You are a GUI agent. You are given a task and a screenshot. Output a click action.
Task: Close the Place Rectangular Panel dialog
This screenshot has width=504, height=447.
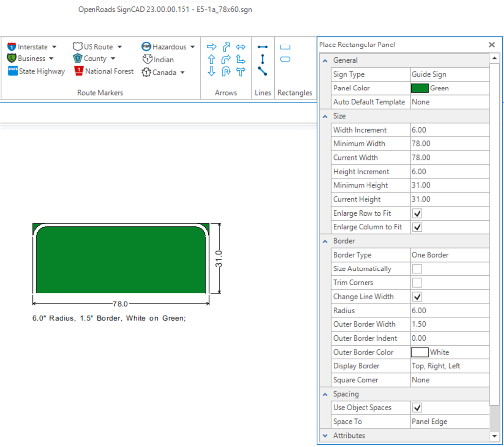(492, 45)
